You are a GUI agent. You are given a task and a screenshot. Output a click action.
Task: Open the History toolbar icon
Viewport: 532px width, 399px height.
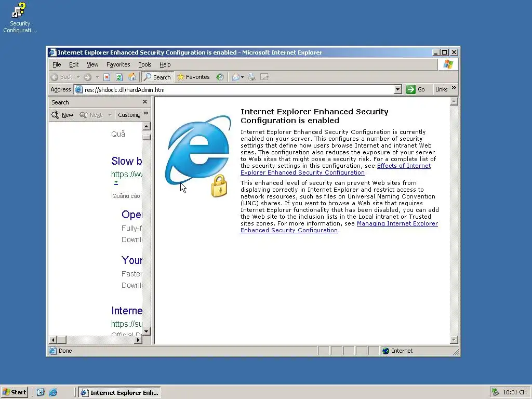coord(220,77)
